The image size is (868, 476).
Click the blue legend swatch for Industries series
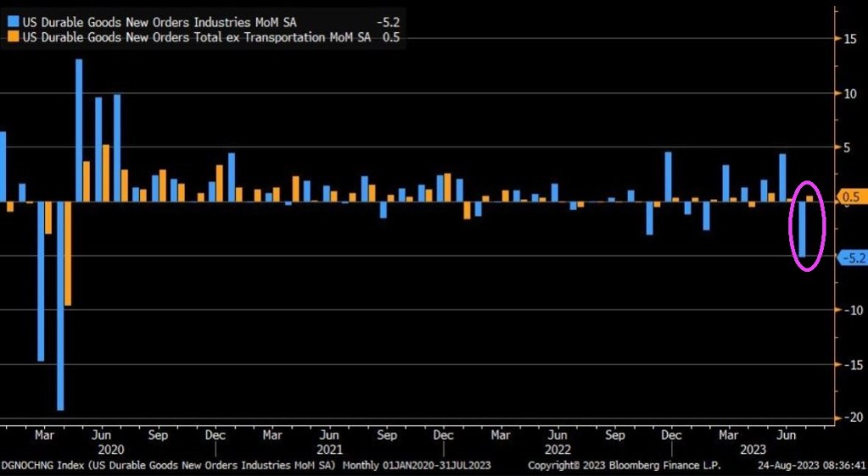[16, 23]
